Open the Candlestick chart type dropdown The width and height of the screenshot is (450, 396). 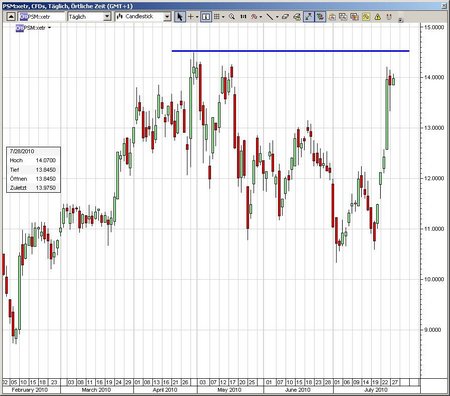[167, 16]
